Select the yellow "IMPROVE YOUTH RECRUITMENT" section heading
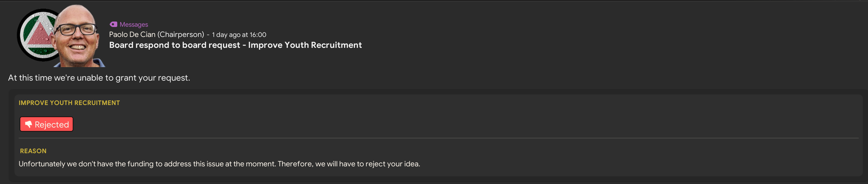Viewport: 868px width, 184px height. [x=69, y=103]
